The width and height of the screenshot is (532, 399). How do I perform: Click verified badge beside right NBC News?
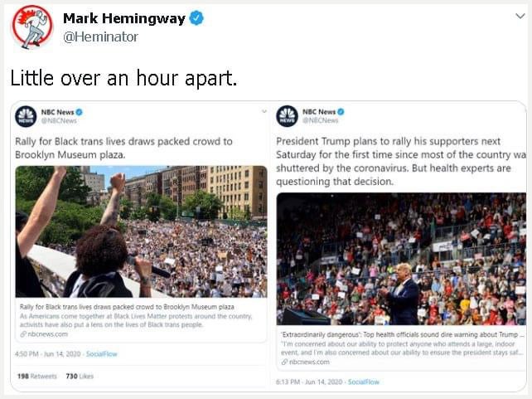(x=341, y=111)
